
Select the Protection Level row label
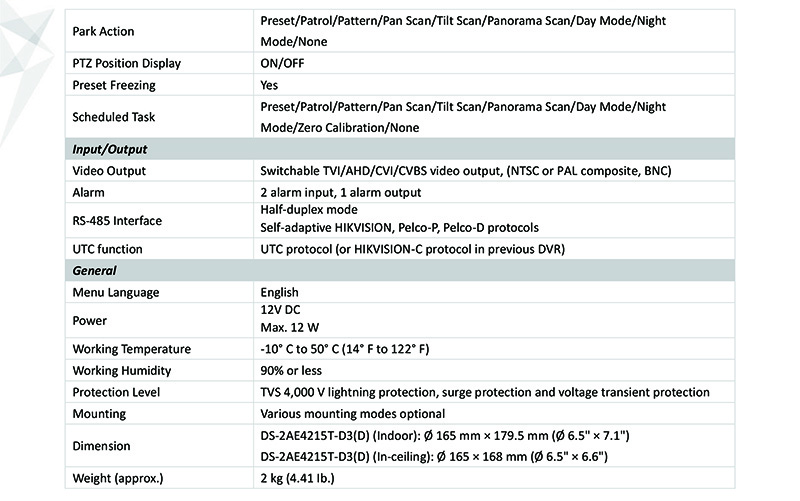tap(116, 392)
